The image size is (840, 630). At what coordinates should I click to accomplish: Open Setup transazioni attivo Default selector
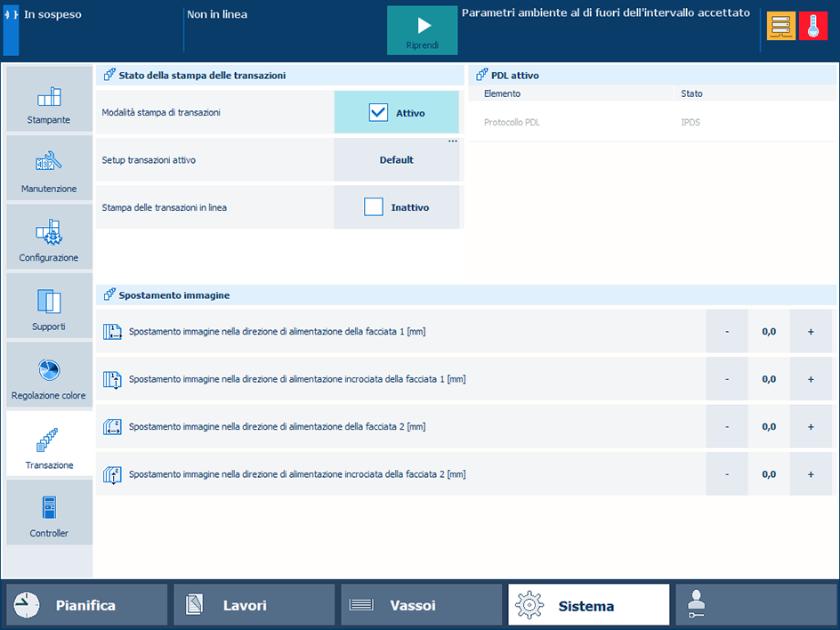(397, 159)
